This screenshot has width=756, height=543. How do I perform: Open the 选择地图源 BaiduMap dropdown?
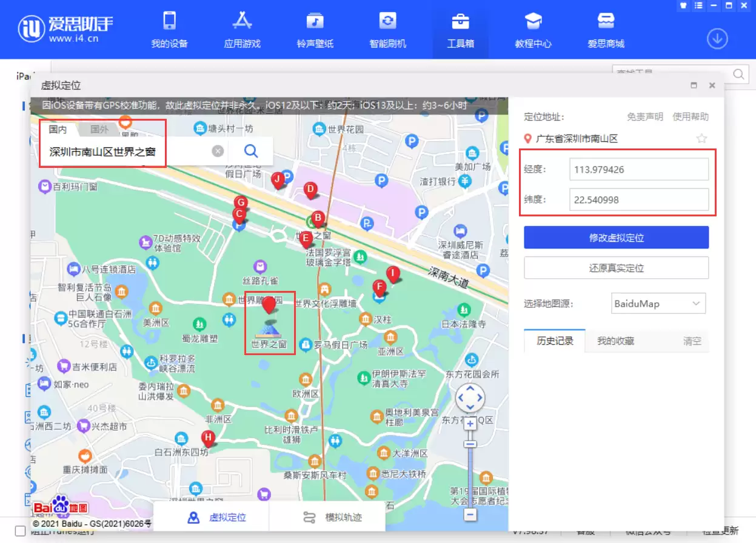click(658, 304)
